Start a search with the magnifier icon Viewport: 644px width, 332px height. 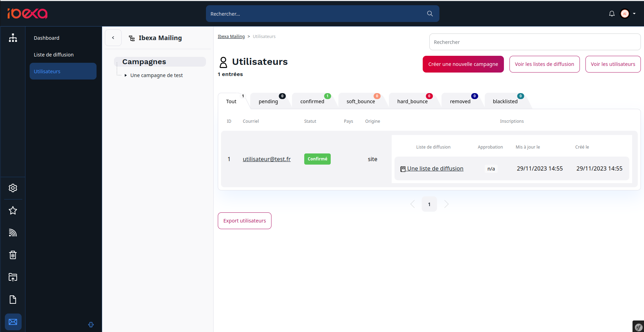coord(429,14)
